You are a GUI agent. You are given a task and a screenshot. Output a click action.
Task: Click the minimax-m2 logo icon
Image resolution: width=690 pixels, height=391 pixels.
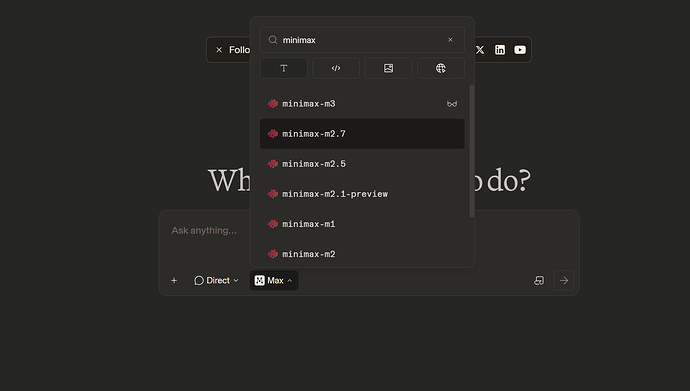pyautogui.click(x=273, y=254)
